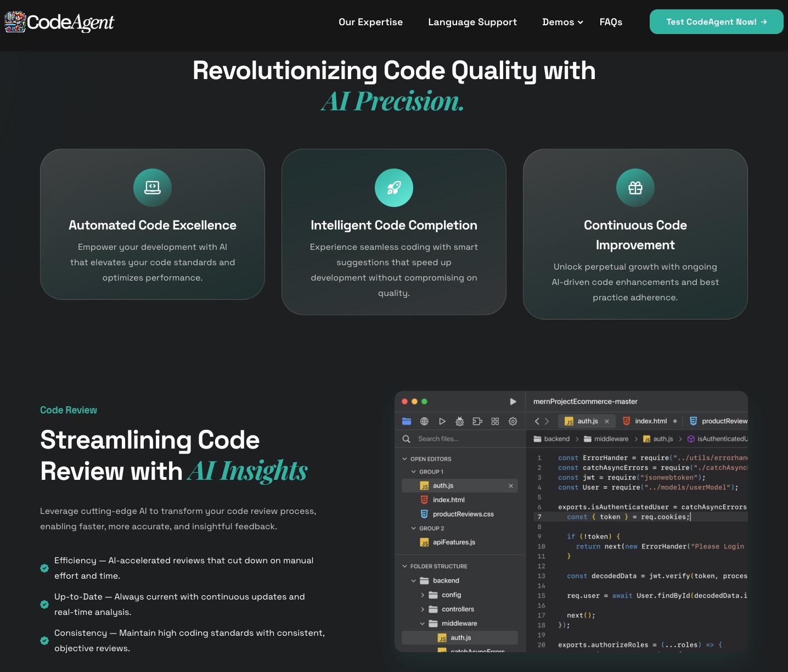The height and width of the screenshot is (672, 788).
Task: Select the Intelligent Code Completion heading
Action: (x=394, y=225)
